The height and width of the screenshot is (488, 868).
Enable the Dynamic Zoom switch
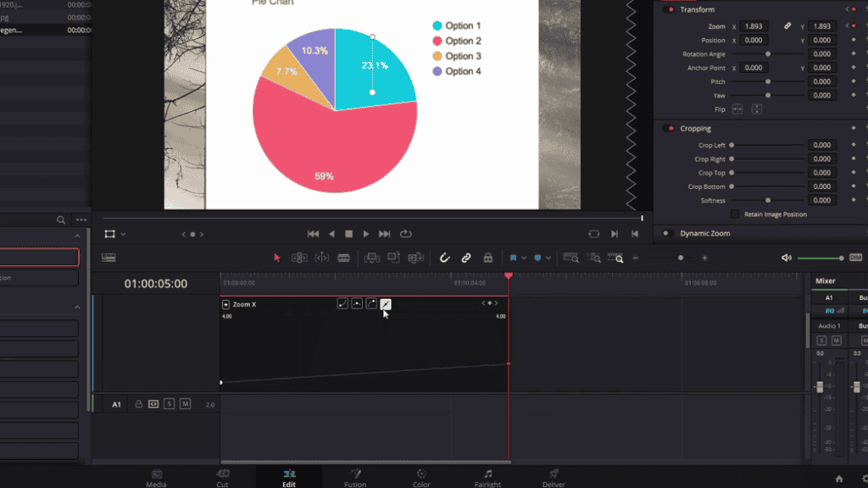click(x=669, y=234)
